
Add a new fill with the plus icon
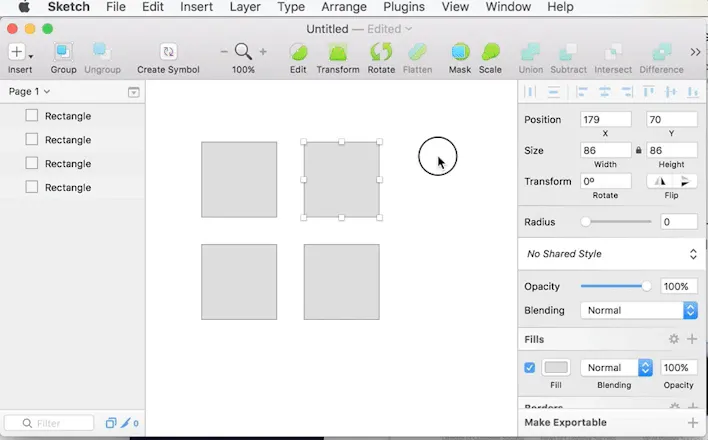pyautogui.click(x=692, y=339)
